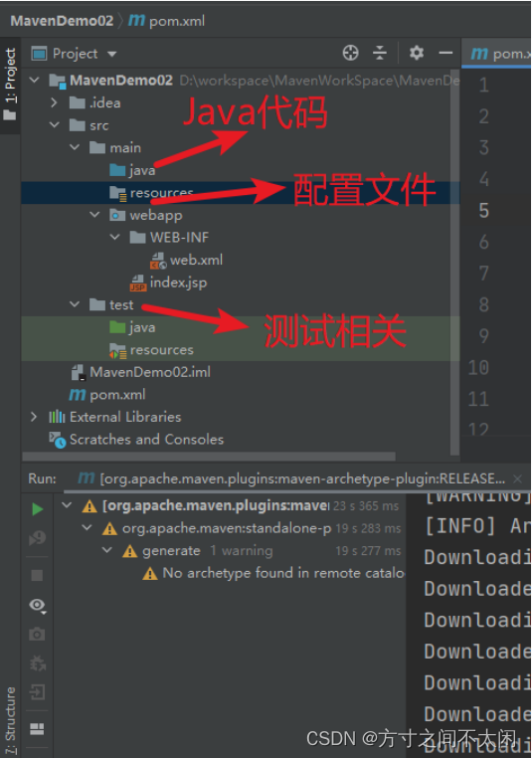Click the Project tree horizontal scrollbar
The height and width of the screenshot is (758, 532).
[x=209, y=457]
